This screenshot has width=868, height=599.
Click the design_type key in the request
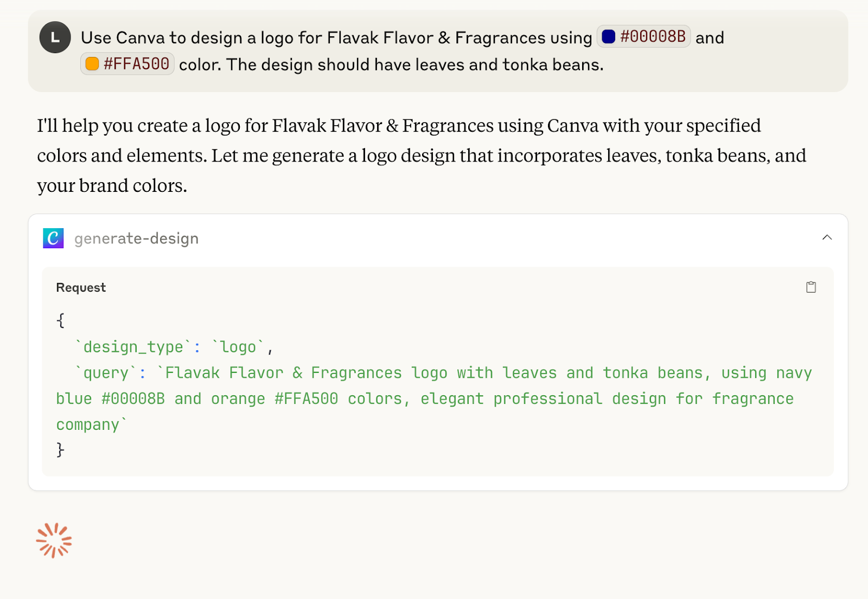coord(133,347)
